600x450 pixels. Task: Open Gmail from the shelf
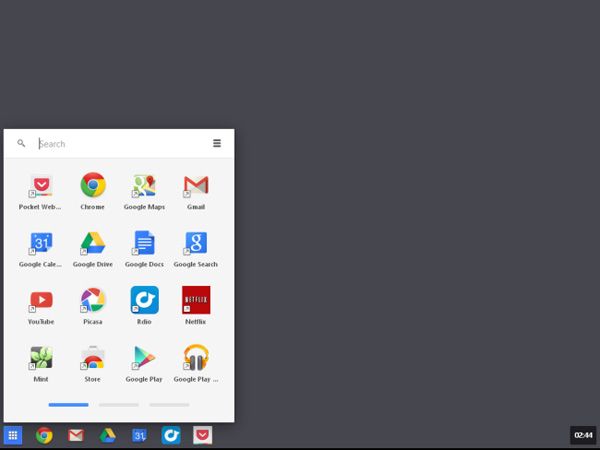pyautogui.click(x=76, y=435)
